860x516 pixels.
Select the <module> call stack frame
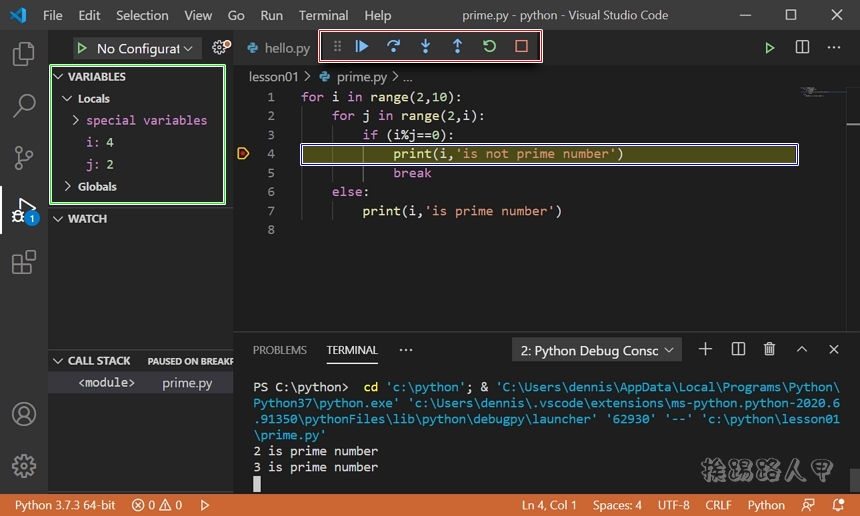pos(107,383)
